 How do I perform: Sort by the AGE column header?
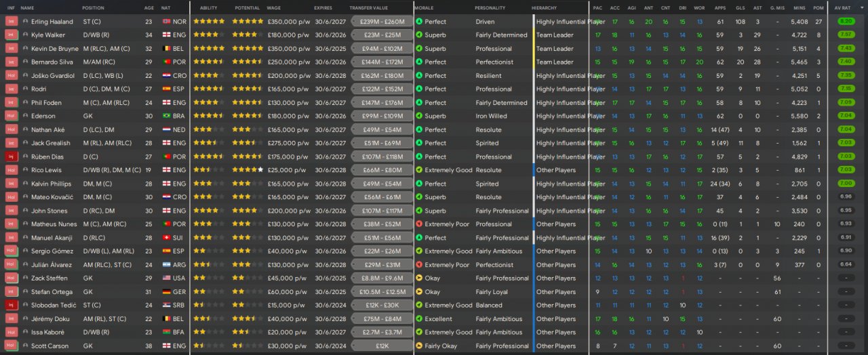coord(149,7)
